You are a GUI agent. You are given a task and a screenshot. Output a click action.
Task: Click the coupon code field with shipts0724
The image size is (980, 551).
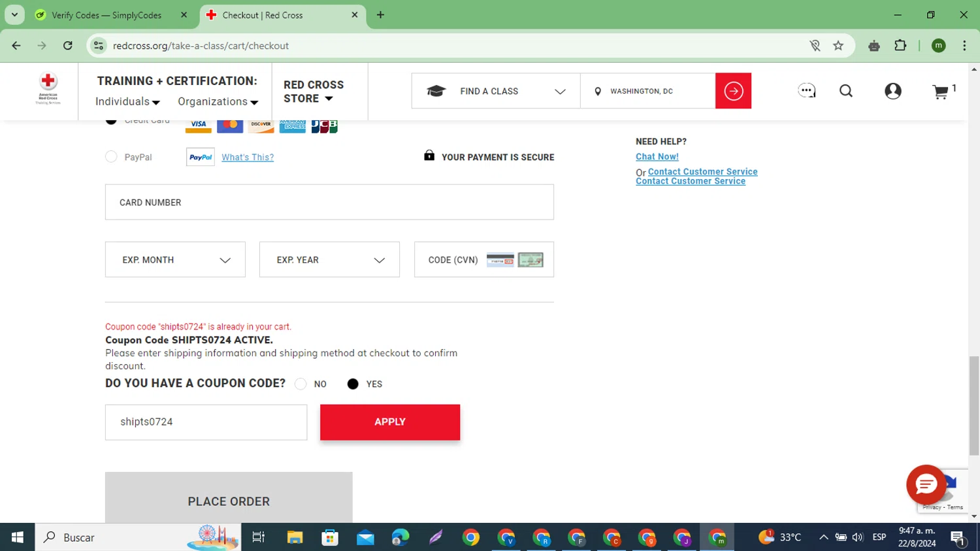point(206,422)
